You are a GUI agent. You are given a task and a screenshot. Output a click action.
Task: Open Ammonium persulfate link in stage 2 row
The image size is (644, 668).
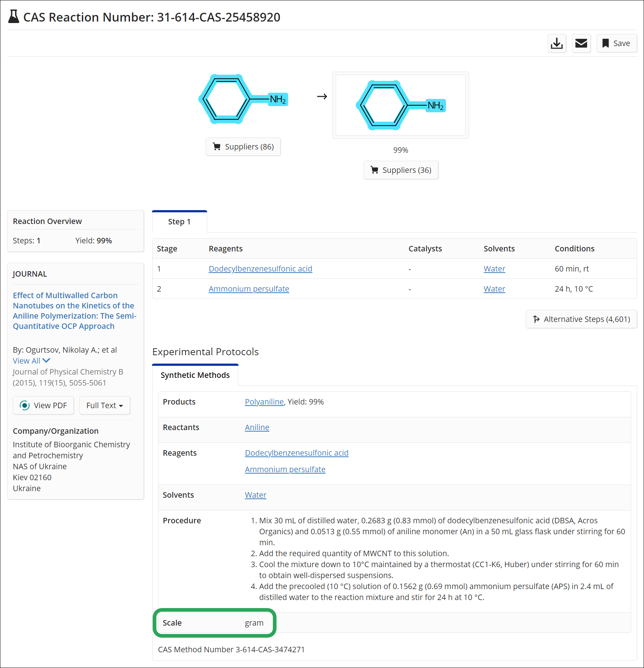(249, 289)
